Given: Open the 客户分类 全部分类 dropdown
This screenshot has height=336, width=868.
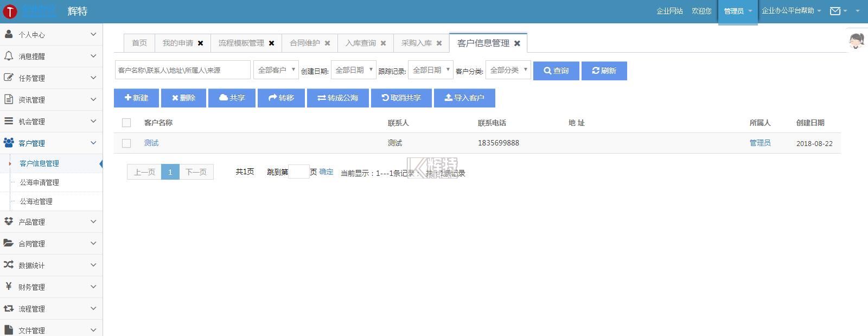Looking at the screenshot, I should [508, 70].
